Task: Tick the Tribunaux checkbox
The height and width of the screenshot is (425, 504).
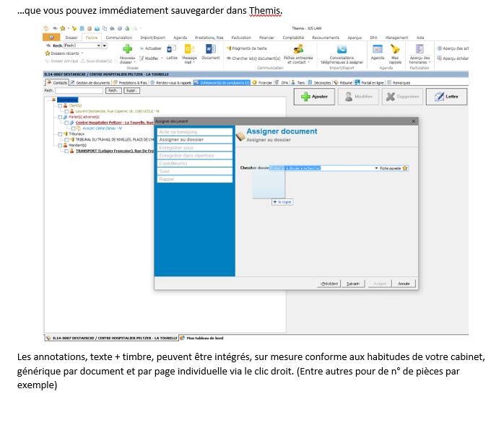Action: pos(60,134)
